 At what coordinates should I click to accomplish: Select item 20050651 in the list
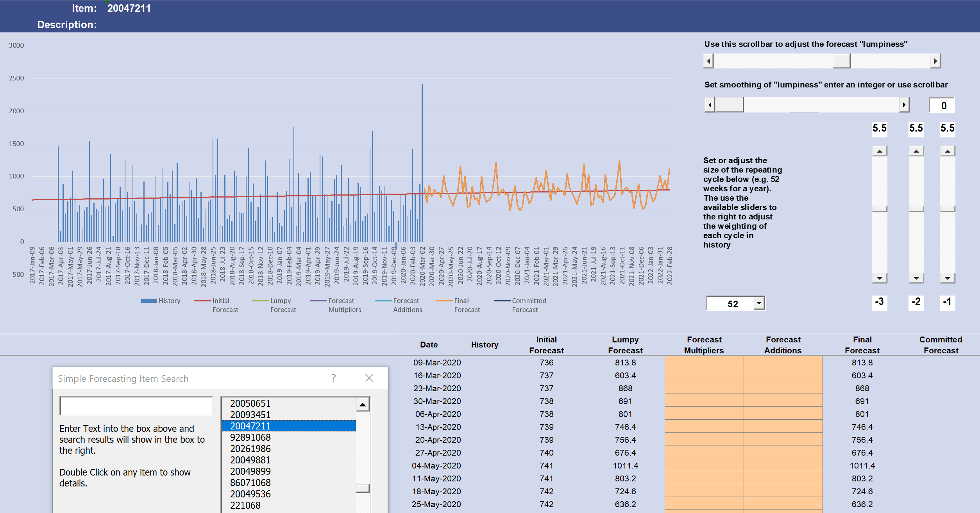250,403
